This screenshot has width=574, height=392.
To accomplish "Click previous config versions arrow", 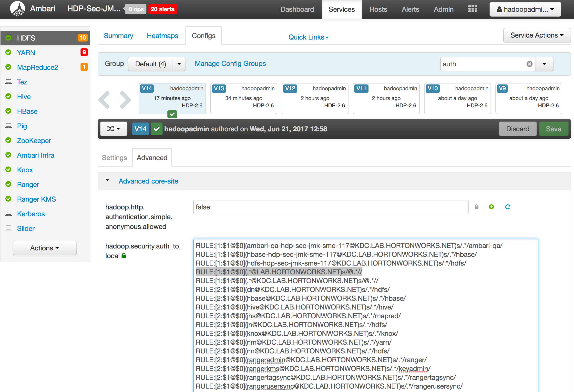I will click(104, 100).
